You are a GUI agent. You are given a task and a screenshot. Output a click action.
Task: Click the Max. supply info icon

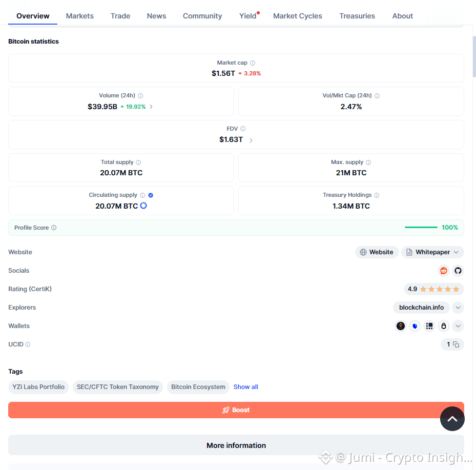368,162
